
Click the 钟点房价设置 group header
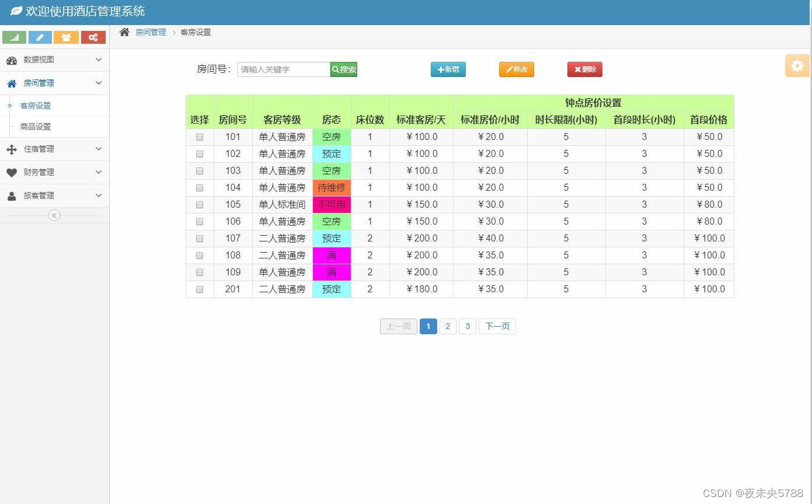593,103
